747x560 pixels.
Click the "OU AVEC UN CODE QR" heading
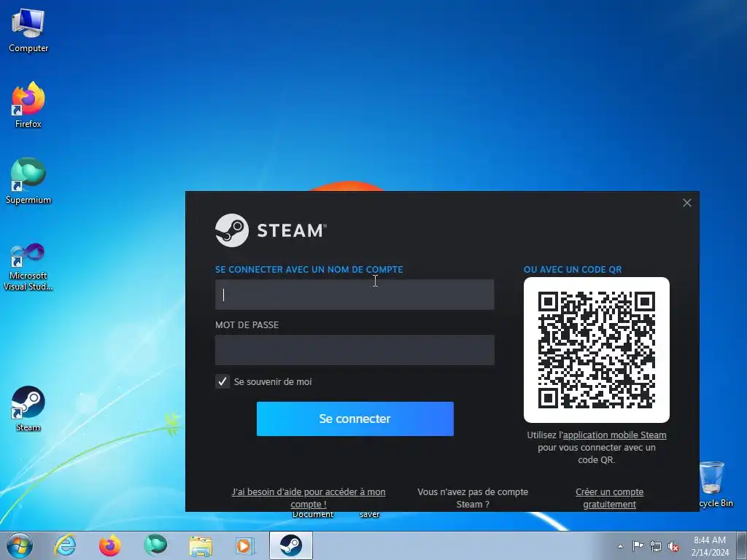[x=573, y=270]
